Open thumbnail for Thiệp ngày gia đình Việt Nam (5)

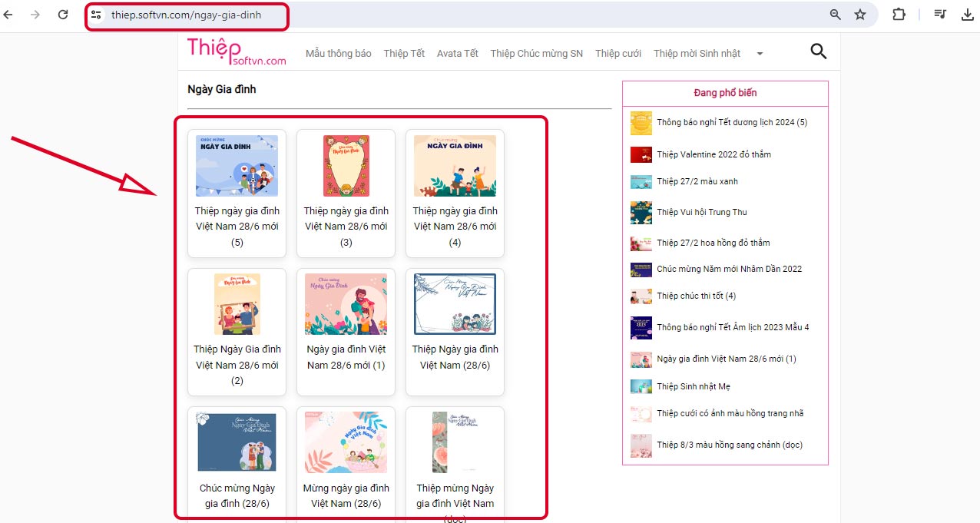[x=237, y=165]
